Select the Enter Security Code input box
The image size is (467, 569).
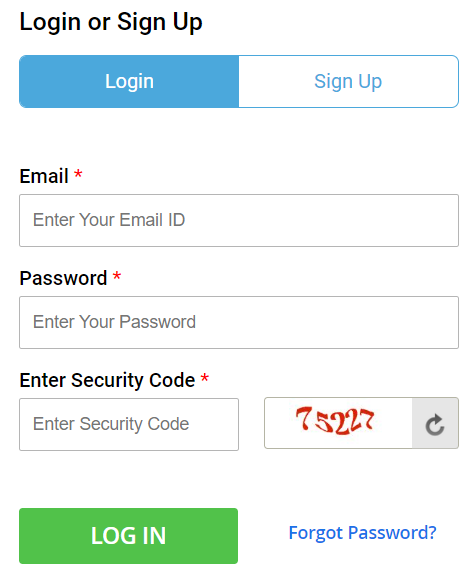coord(129,424)
